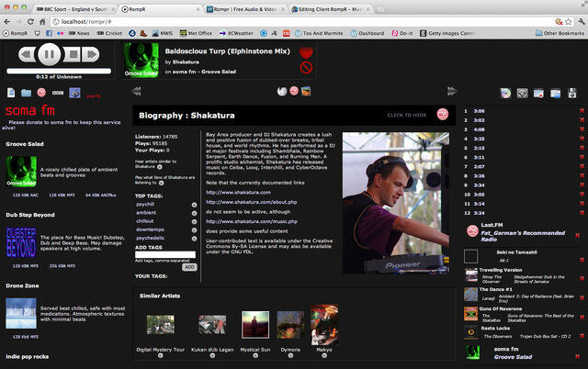Select Drone Zone 128 KBit MP3 stream
The width and height of the screenshot is (588, 369).
pyautogui.click(x=26, y=337)
